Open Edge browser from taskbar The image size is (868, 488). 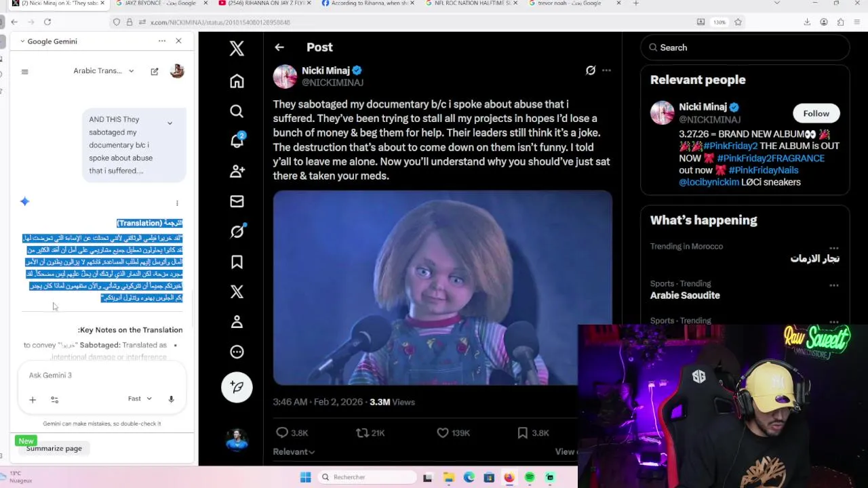click(x=469, y=477)
